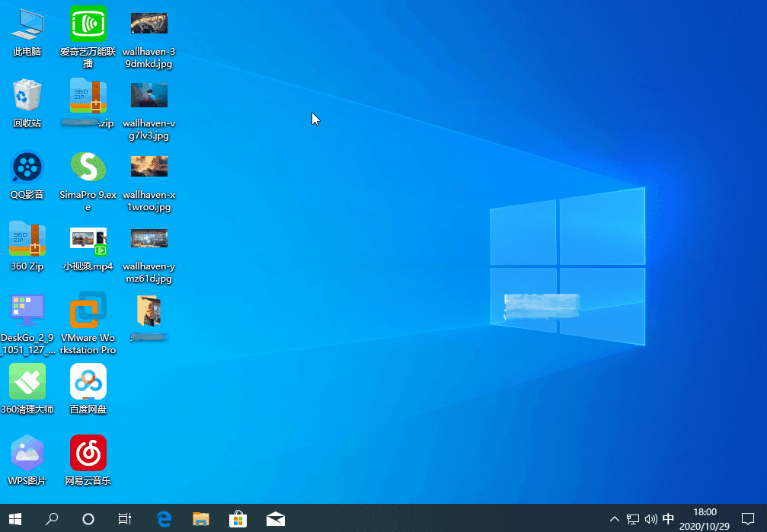Select the 360清理大师 icon

pos(27,389)
